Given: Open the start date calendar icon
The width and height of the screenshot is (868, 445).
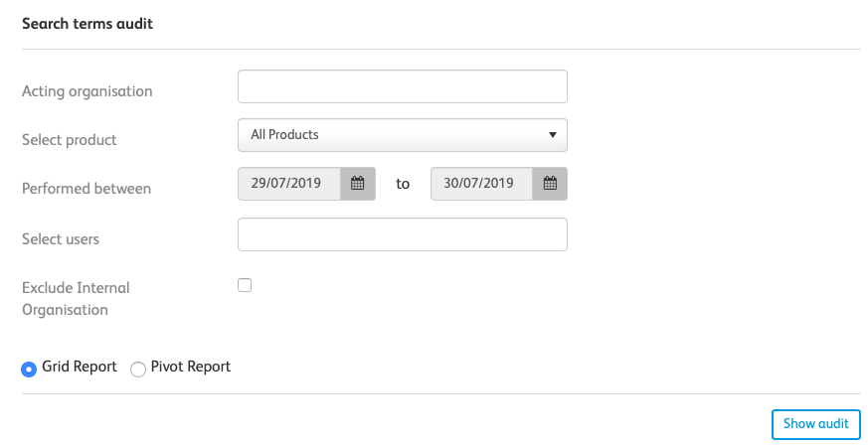Looking at the screenshot, I should click(358, 184).
